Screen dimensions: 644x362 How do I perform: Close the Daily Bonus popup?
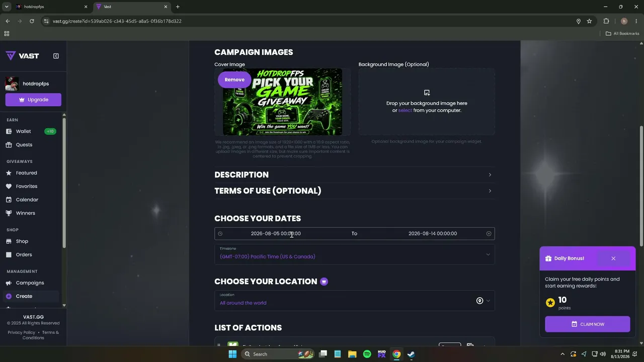613,258
